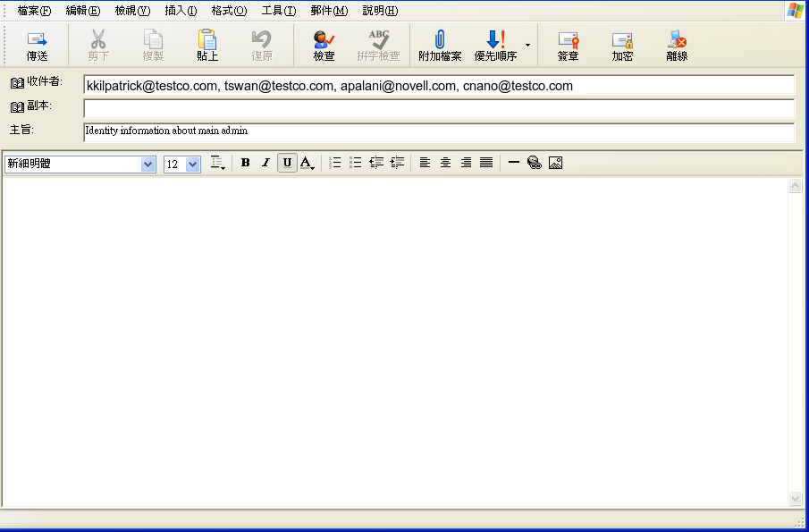Screen dimensions: 809x532
Task: Toggle Bold formatting
Action: 246,163
